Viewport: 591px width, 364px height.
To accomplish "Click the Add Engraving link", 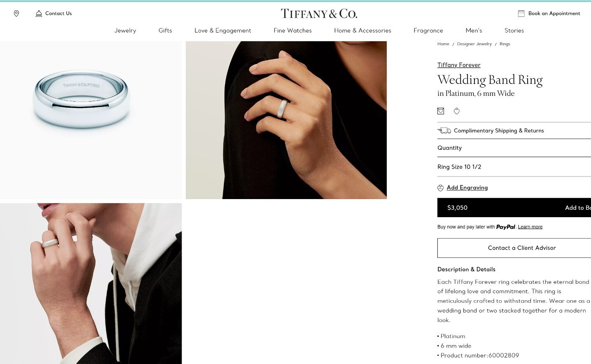I will 467,188.
